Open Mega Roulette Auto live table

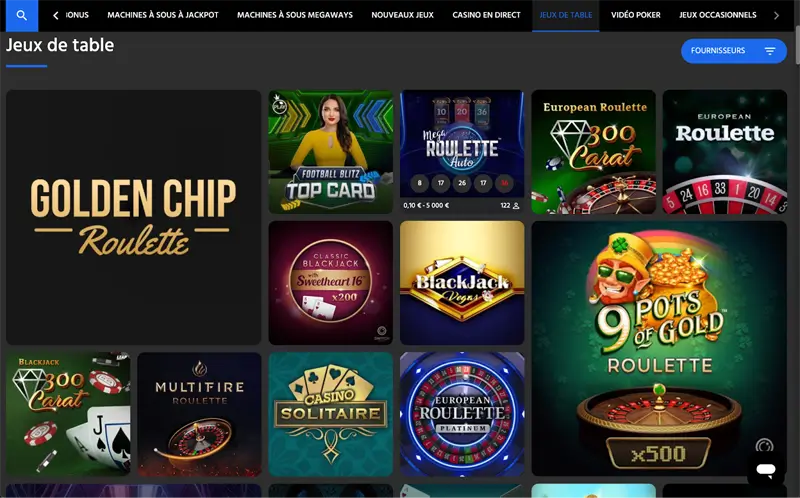click(462, 152)
